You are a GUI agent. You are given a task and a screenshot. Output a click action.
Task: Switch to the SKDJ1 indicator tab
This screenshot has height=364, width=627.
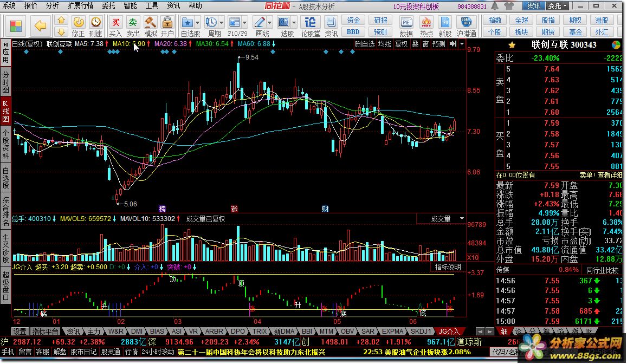click(x=421, y=331)
